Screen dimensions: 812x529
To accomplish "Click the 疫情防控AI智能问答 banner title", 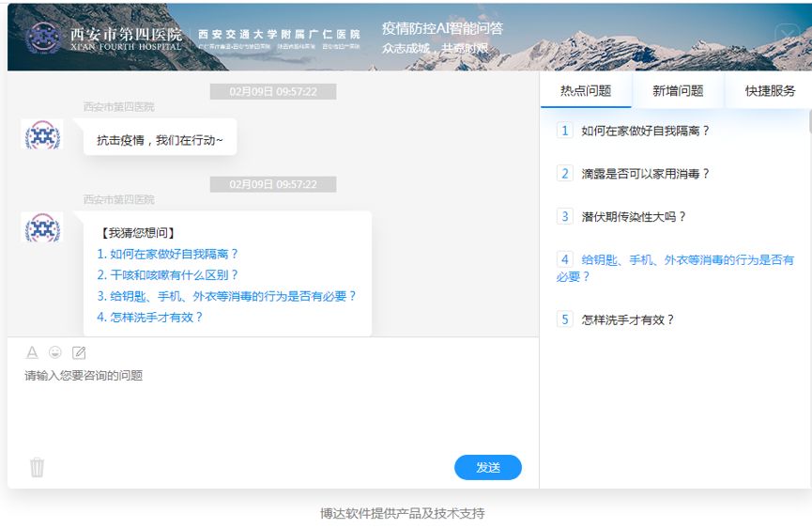I will tap(443, 28).
